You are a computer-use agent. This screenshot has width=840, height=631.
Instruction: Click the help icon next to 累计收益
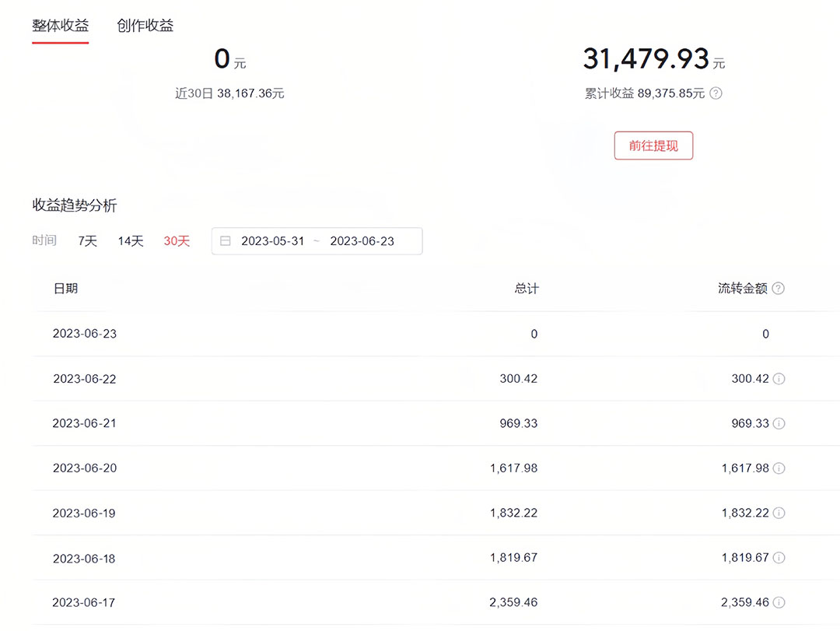pyautogui.click(x=715, y=93)
